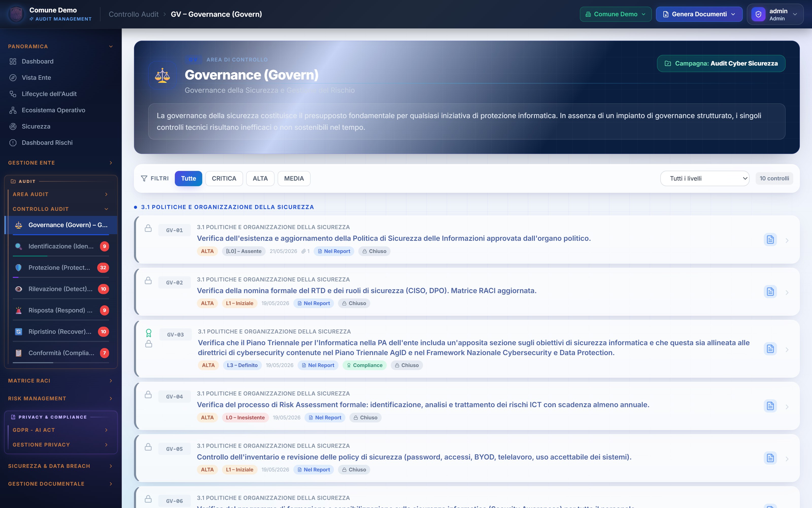This screenshot has height=508, width=812.
Task: Collapse the PANORAMICA section
Action: coord(61,46)
